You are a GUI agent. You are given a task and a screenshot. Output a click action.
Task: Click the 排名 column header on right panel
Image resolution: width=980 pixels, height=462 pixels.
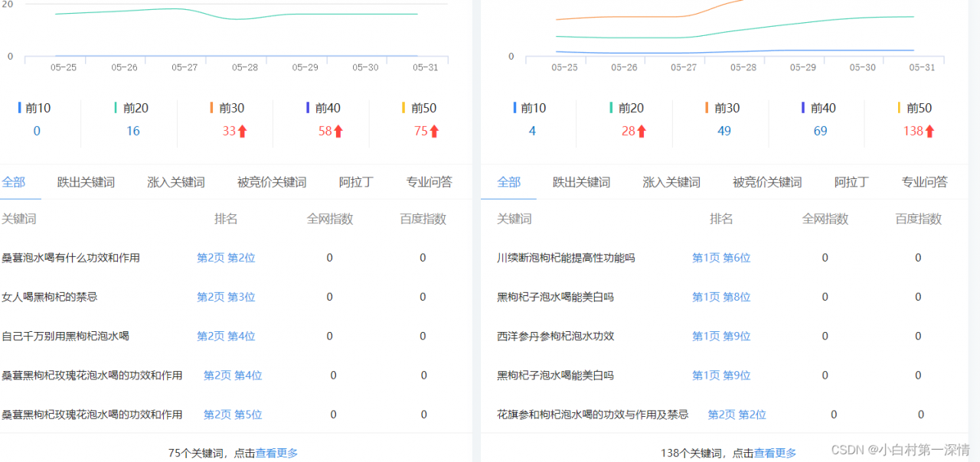721,219
